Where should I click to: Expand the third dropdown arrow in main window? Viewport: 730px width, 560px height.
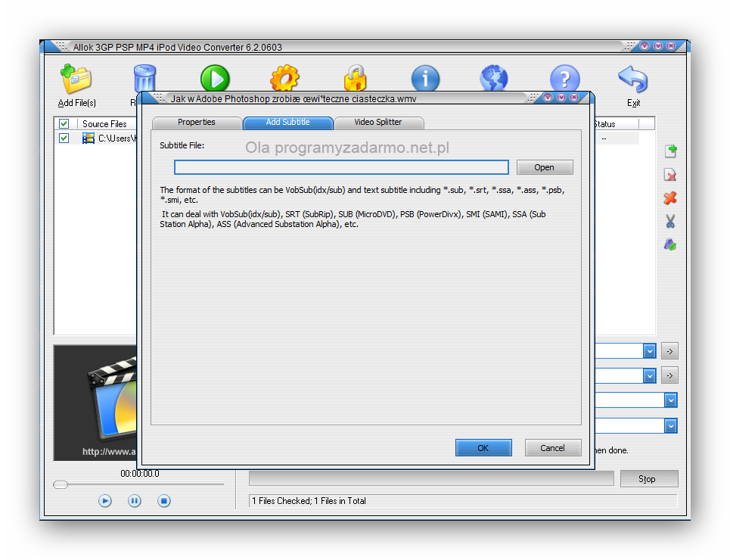coord(670,400)
